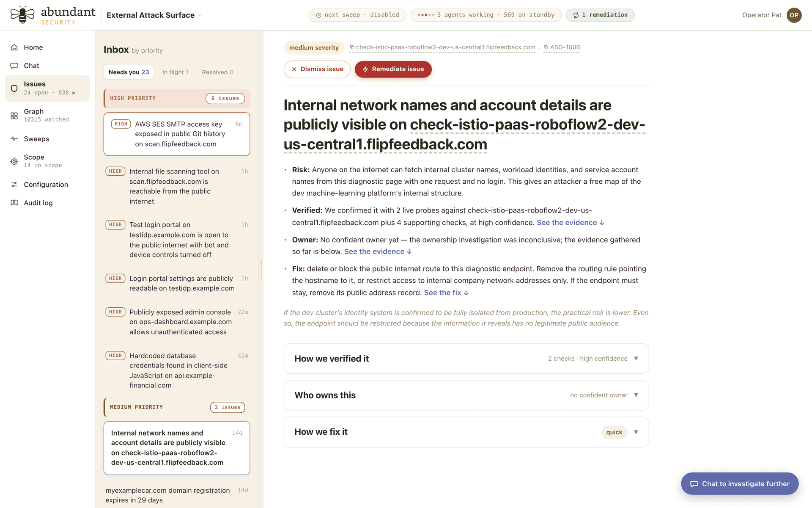This screenshot has height=508, width=812.
Task: Click the next sweep disabled pill
Action: coord(357,15)
